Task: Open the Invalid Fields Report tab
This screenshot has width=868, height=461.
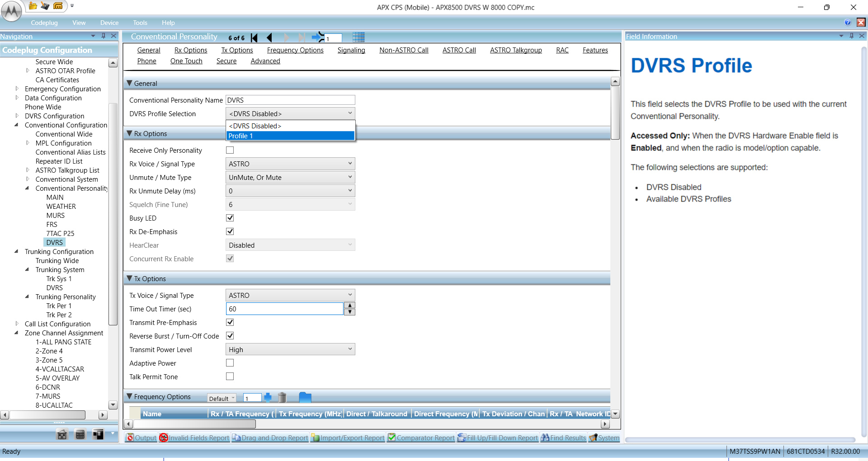Action: tap(194, 437)
